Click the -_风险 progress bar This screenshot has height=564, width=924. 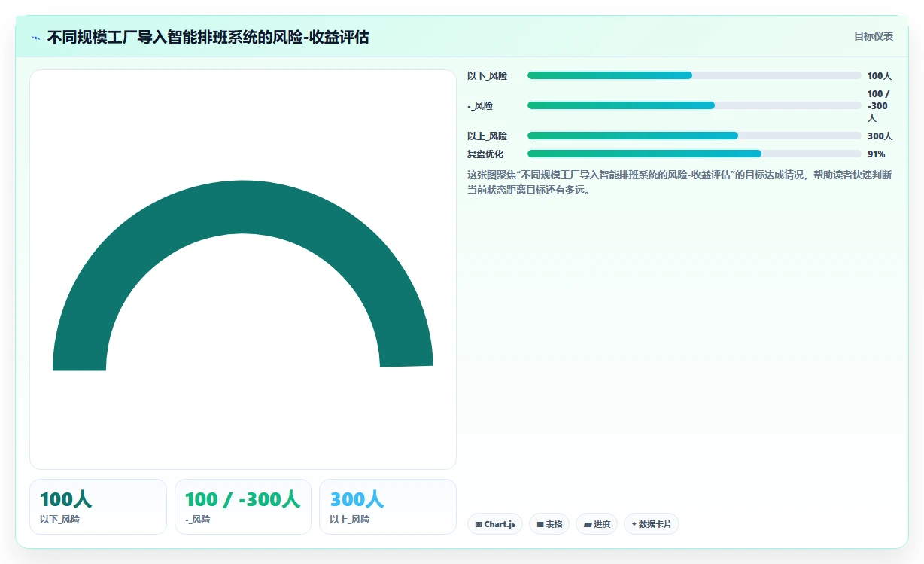695,105
